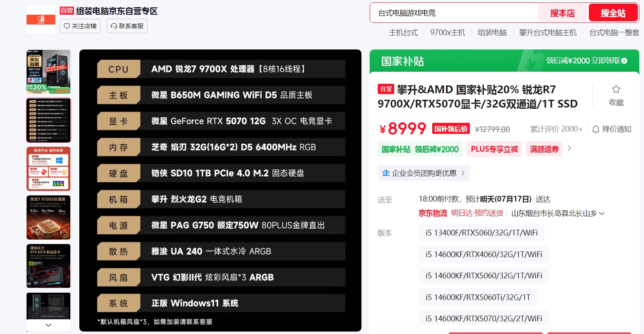Viewport: 644px width, 334px height.
Task: Select version i5 14600KF/RTX5070/32G/2T/WiFi
Action: coord(484,318)
